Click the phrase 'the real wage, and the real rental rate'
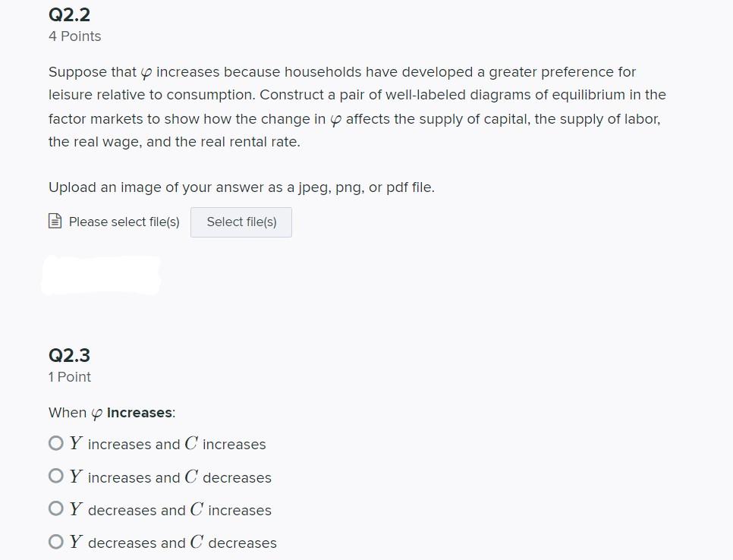The height and width of the screenshot is (560, 733). coord(173,142)
